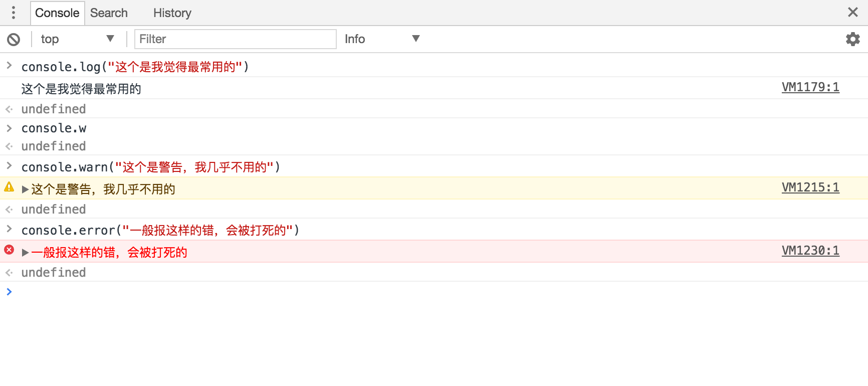The width and height of the screenshot is (868, 386).
Task: Click the yellow warning triangle icon
Action: 9,187
